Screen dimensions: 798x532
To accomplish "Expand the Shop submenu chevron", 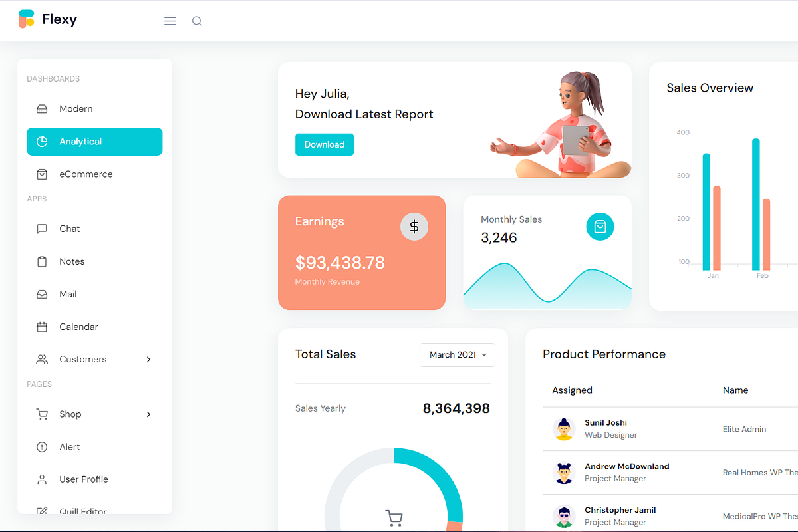I will (148, 414).
